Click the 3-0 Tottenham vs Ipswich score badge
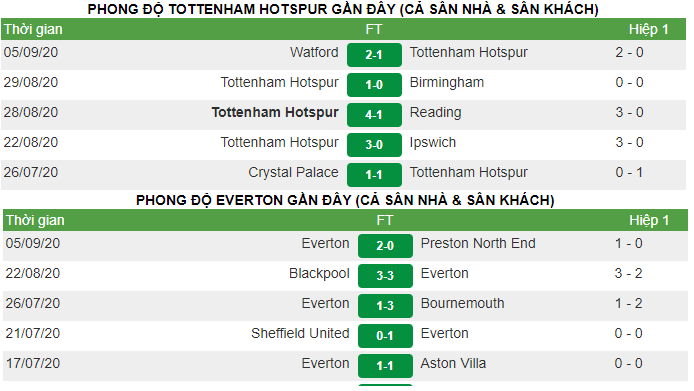This screenshot has width=694, height=391. 374,145
